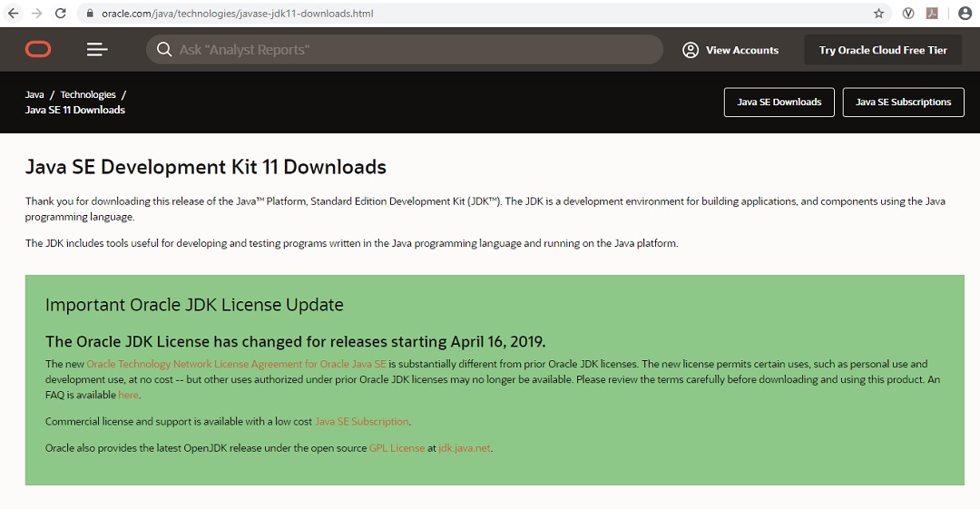Go to Java breadcrumb
Screen dimensions: 980x509
(34, 94)
